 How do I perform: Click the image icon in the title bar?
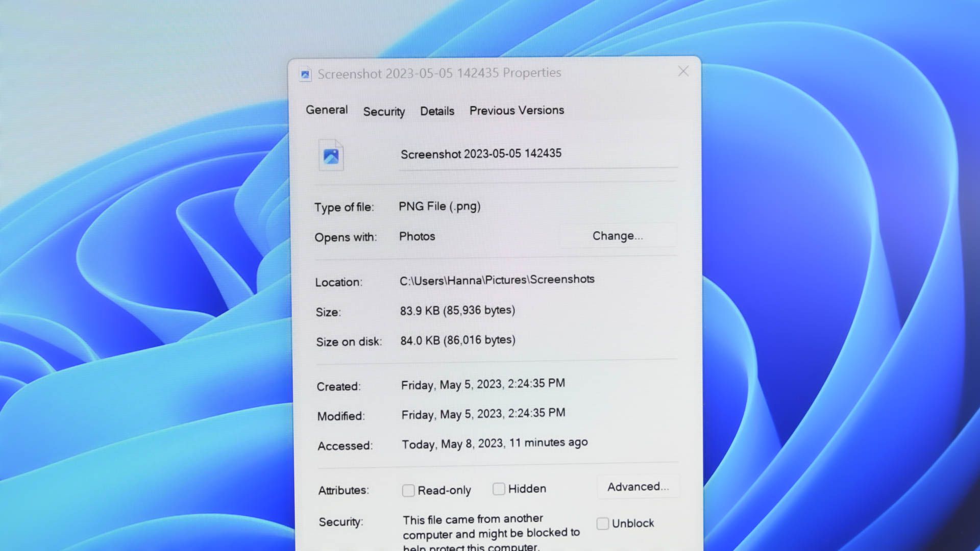pos(305,73)
